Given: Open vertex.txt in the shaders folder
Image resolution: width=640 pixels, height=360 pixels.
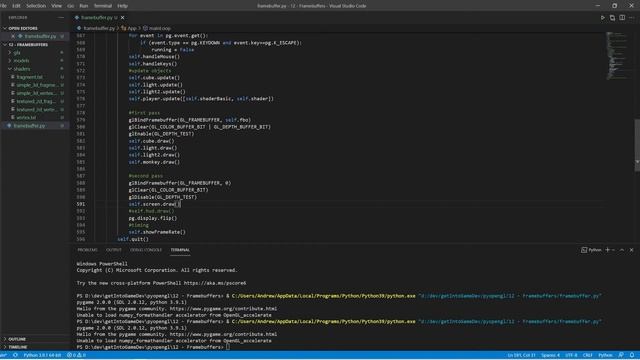Looking at the screenshot, I should 26,118.
